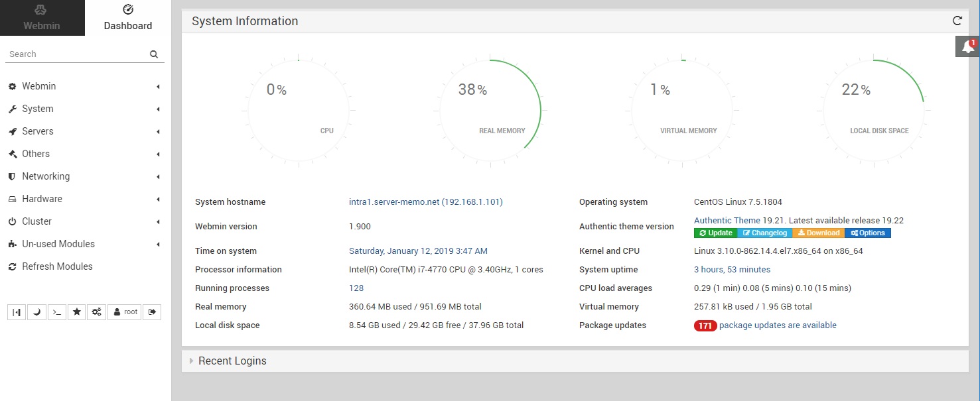Open the 128 running processes link
This screenshot has width=980, height=401.
point(356,288)
